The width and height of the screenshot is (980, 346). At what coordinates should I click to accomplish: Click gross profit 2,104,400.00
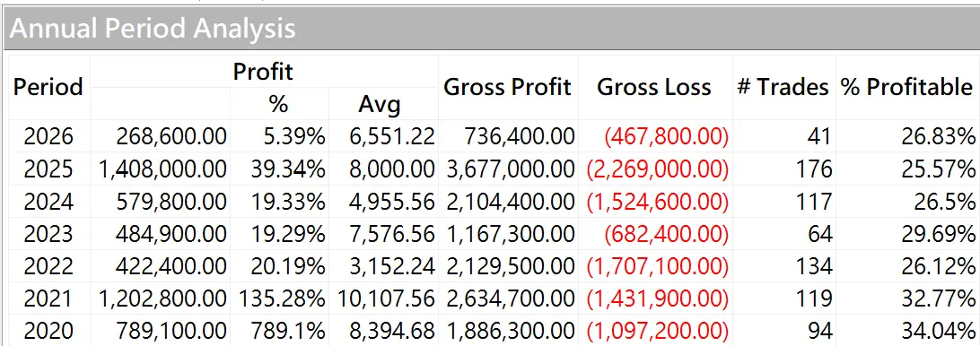click(x=511, y=202)
